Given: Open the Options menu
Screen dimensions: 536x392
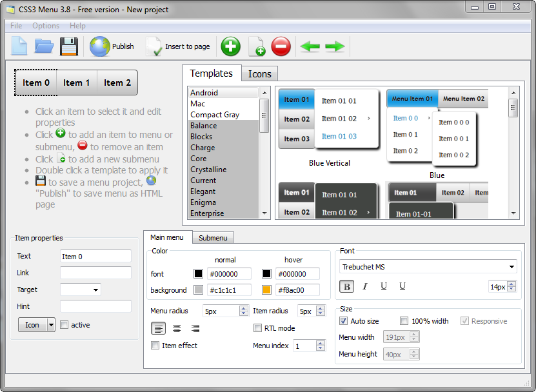Looking at the screenshot, I should [x=46, y=26].
